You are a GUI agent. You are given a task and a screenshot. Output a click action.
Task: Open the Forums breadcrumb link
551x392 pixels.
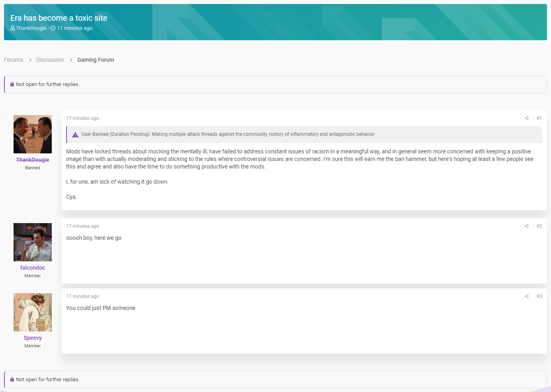coord(14,60)
